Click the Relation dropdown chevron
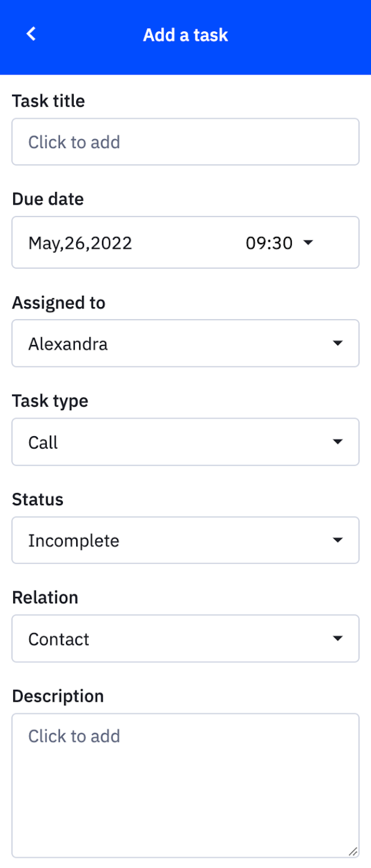Screen dimensions: 371x868 337,638
